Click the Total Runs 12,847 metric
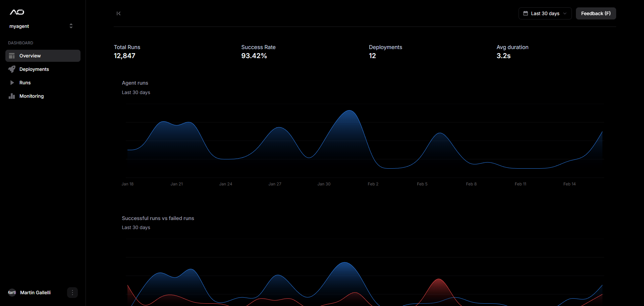 (124, 56)
